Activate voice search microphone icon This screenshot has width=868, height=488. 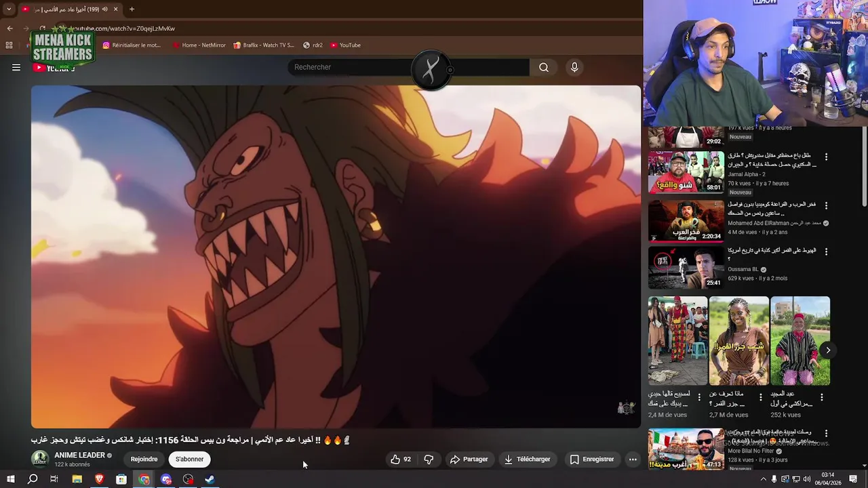[574, 67]
